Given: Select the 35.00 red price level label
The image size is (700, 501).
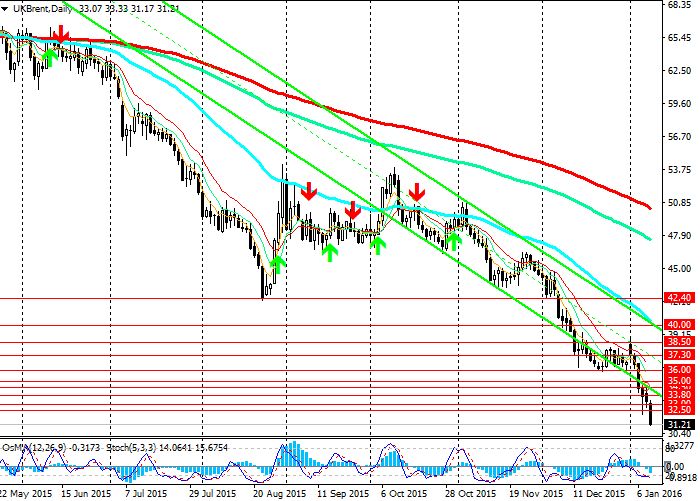Looking at the screenshot, I should (x=679, y=381).
